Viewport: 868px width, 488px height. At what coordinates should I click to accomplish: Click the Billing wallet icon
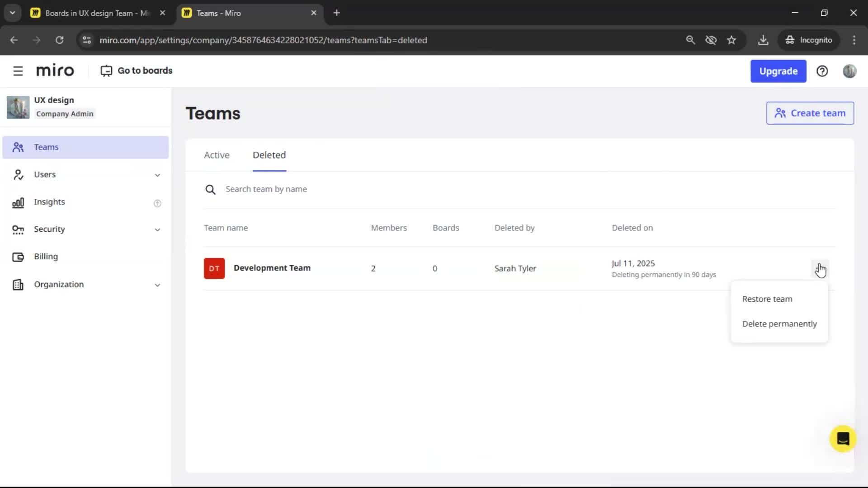[x=18, y=257]
